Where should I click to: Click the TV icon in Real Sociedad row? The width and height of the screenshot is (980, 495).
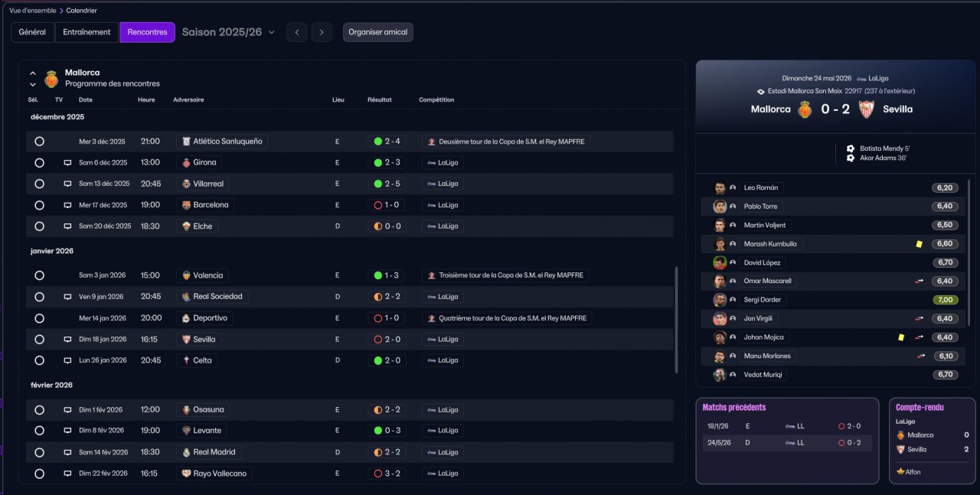(x=67, y=297)
